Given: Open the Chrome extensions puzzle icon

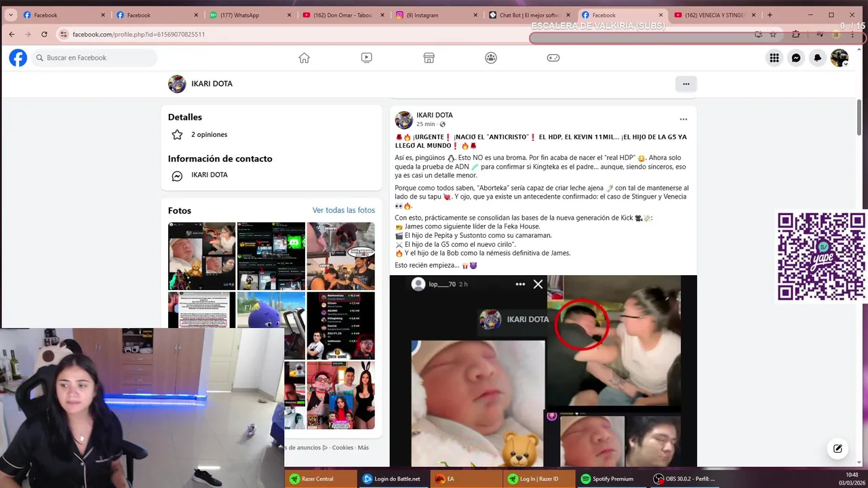Looking at the screenshot, I should coord(796,34).
